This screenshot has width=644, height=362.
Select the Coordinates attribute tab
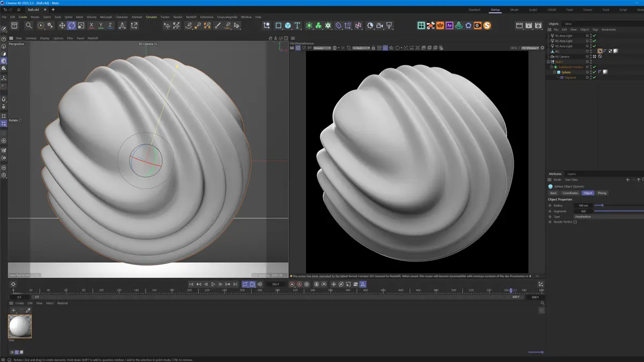coord(570,193)
